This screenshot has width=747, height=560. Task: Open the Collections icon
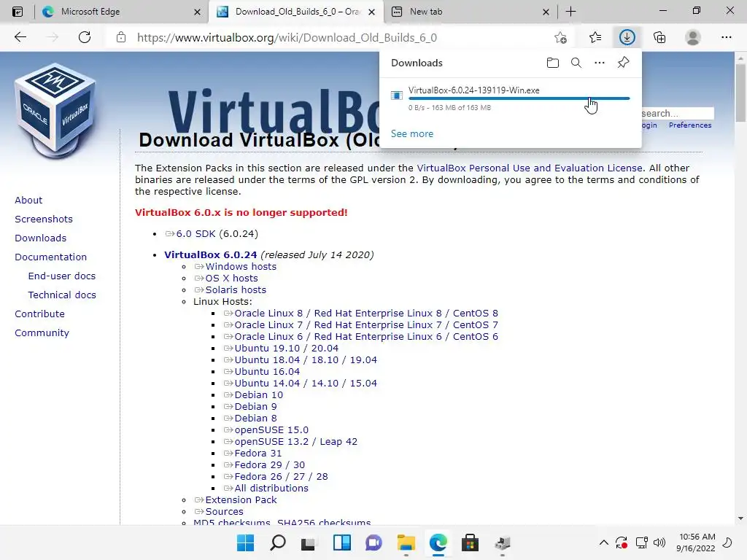pyautogui.click(x=659, y=37)
